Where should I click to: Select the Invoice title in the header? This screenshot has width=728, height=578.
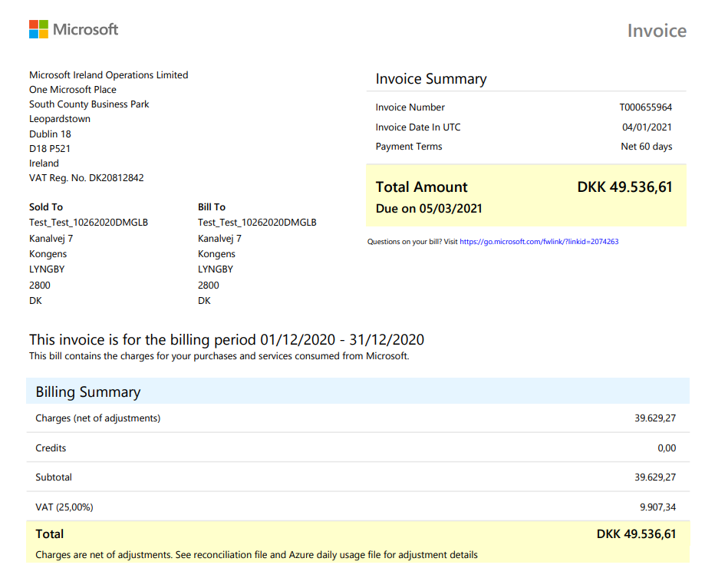click(x=657, y=31)
